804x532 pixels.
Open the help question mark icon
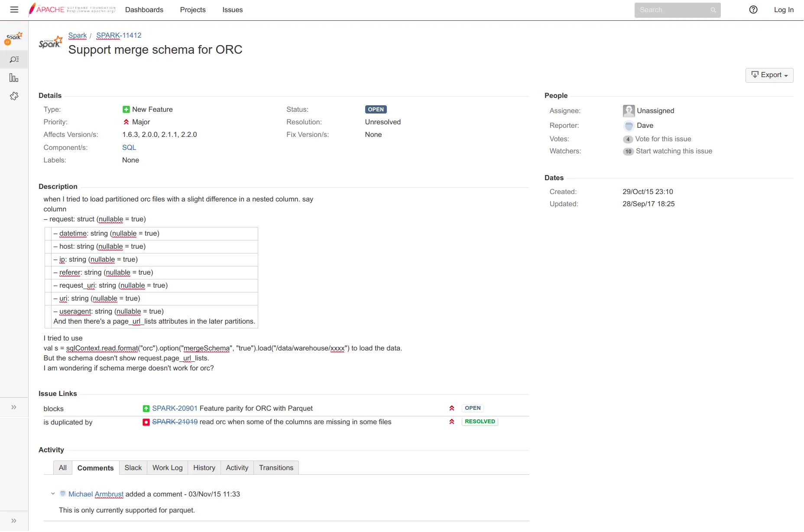pyautogui.click(x=753, y=10)
